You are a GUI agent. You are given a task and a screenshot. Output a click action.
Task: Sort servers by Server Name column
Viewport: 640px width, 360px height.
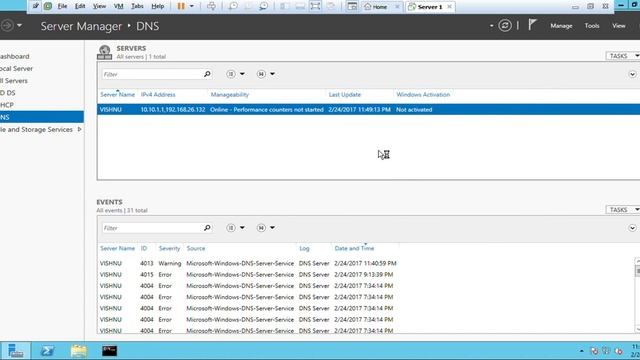point(117,95)
